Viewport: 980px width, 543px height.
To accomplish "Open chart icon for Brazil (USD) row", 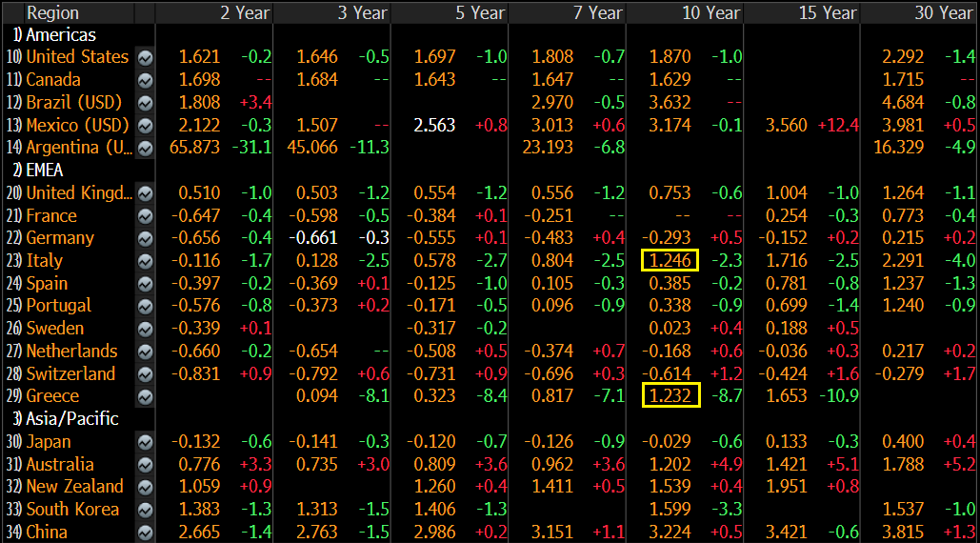I will (x=145, y=103).
